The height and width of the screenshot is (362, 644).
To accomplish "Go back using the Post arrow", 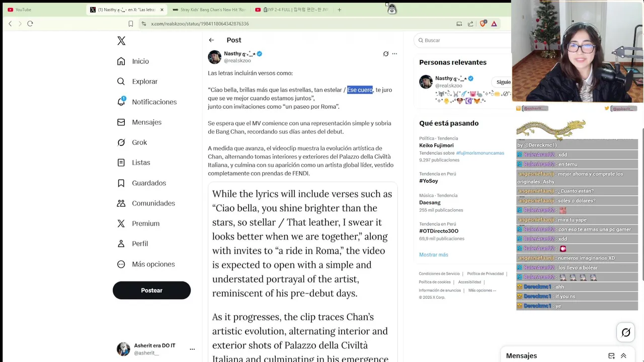I will [x=211, y=40].
